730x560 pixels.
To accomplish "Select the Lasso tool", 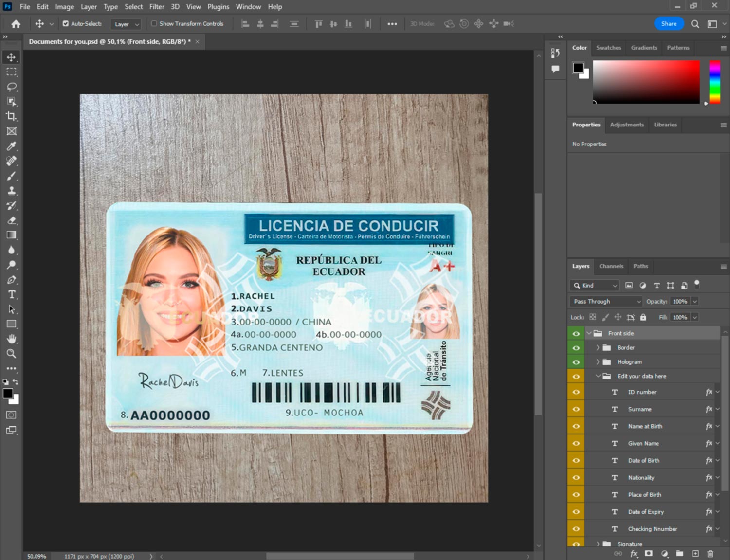I will [x=11, y=87].
